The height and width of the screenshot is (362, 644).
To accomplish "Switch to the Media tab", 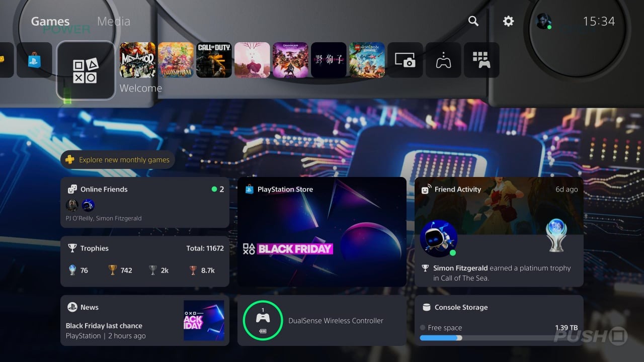I will point(113,21).
